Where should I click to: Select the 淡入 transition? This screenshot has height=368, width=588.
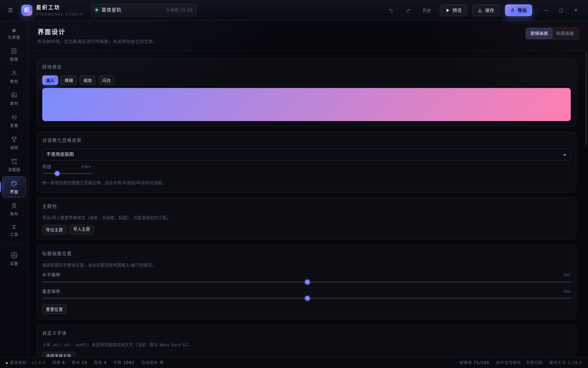coord(50,80)
